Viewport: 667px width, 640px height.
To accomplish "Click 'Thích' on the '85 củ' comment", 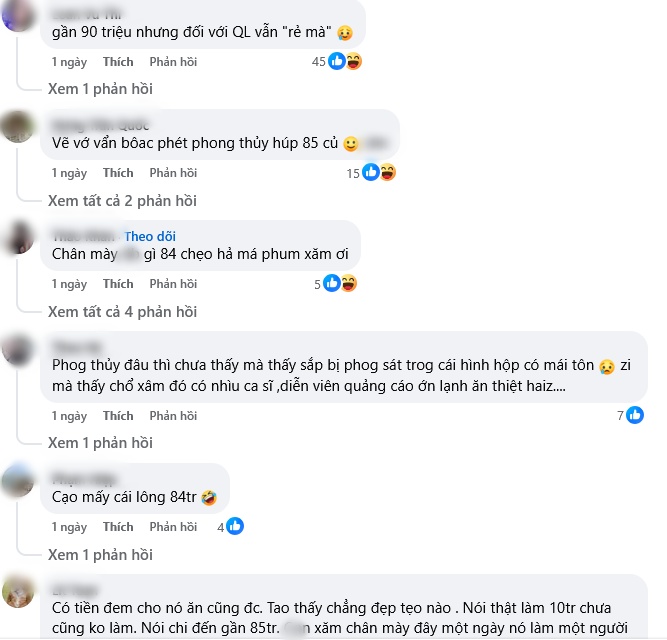I will click(x=118, y=173).
